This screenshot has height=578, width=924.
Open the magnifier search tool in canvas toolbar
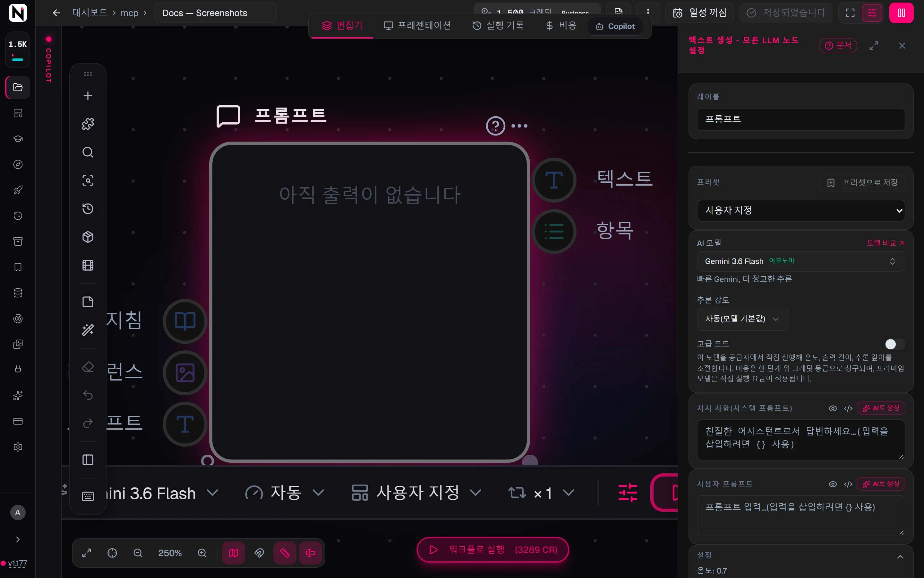88,152
